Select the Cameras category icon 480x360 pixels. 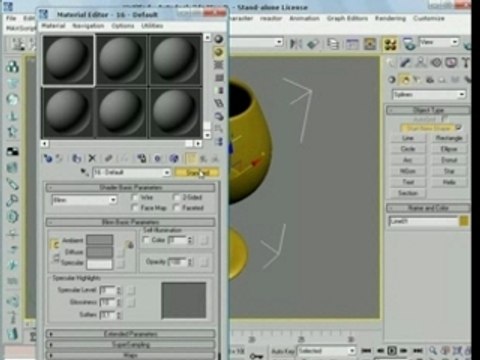pos(430,80)
